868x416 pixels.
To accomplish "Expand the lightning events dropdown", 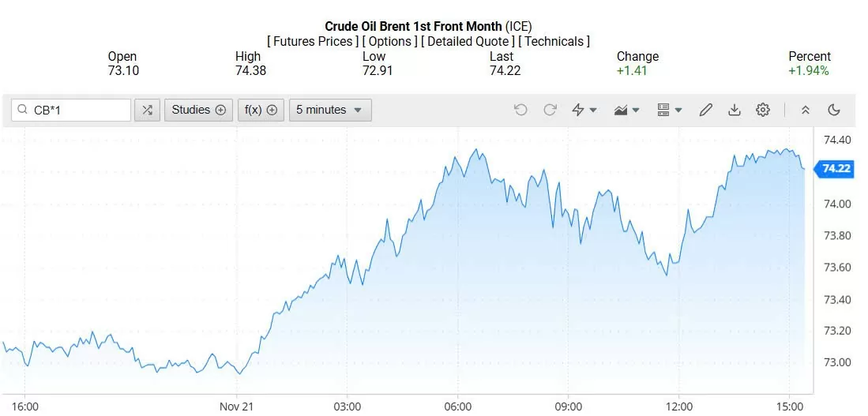I will (584, 110).
